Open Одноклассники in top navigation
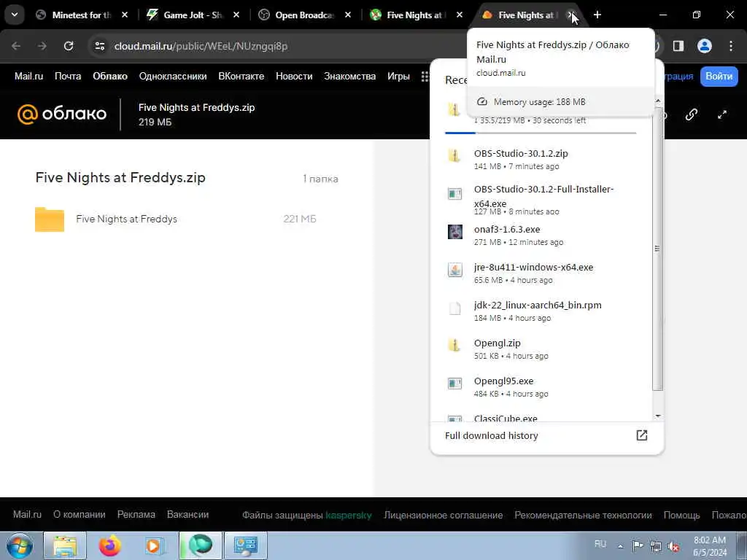Image resolution: width=747 pixels, height=560 pixels. coord(173,76)
